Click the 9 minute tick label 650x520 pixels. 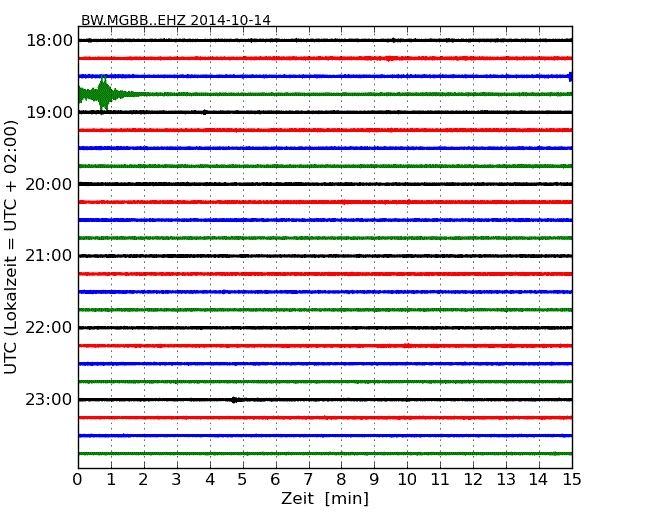pyautogui.click(x=374, y=480)
